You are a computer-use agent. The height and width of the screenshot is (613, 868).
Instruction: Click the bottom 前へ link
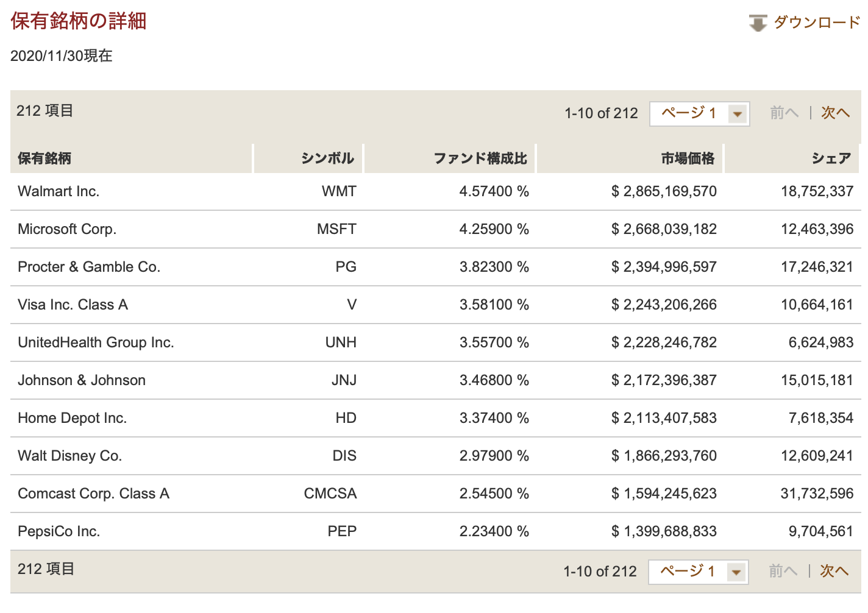783,572
